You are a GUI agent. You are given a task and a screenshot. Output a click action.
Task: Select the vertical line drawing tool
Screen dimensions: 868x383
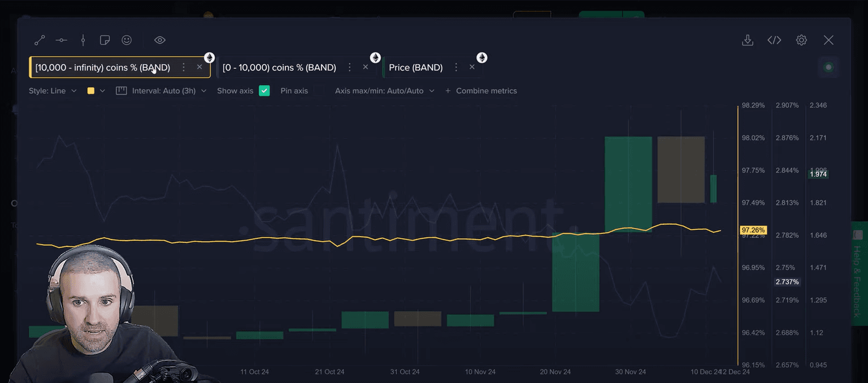[x=83, y=40]
